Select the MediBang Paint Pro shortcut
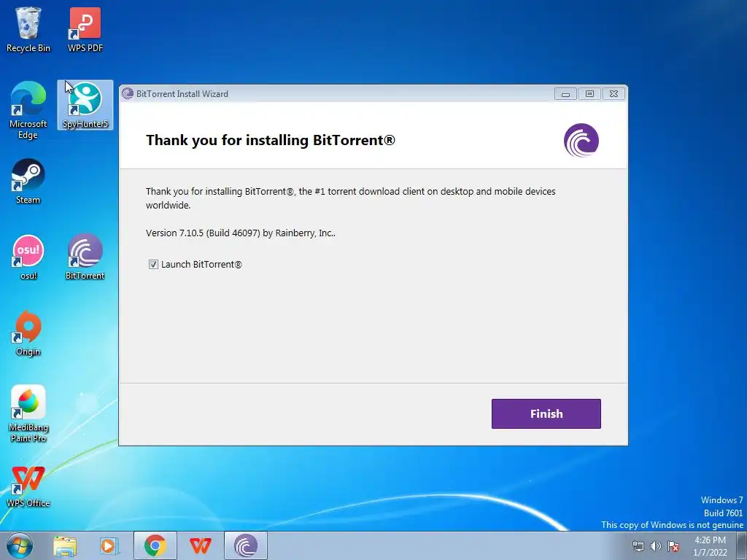 click(28, 414)
